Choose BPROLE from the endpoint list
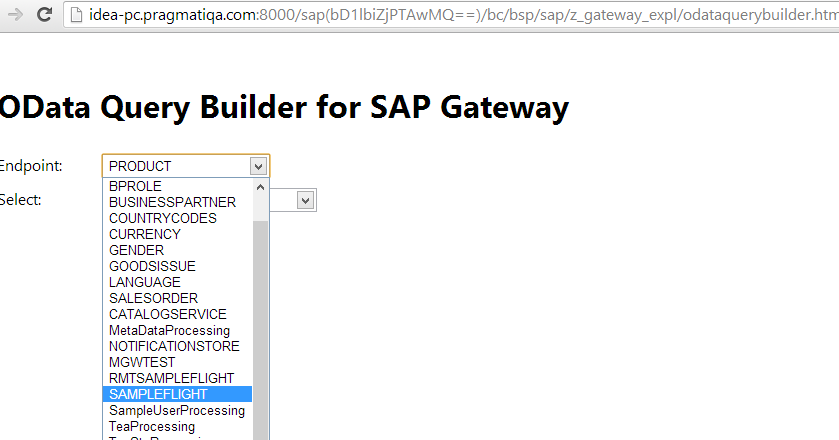The image size is (839, 440). (177, 186)
